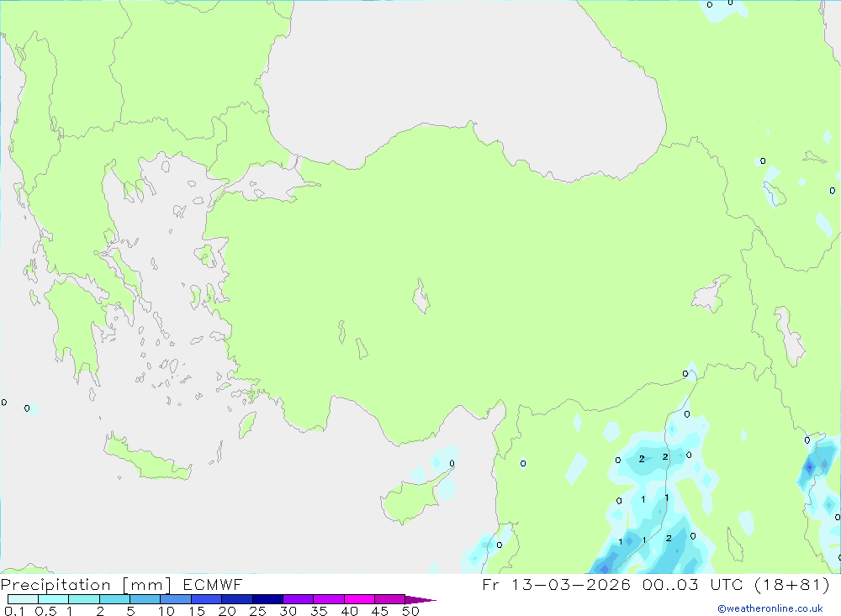Click the 'Precipitation [mm] ECMWF' title text
Viewport: 841px width, 616px height.
point(122,584)
